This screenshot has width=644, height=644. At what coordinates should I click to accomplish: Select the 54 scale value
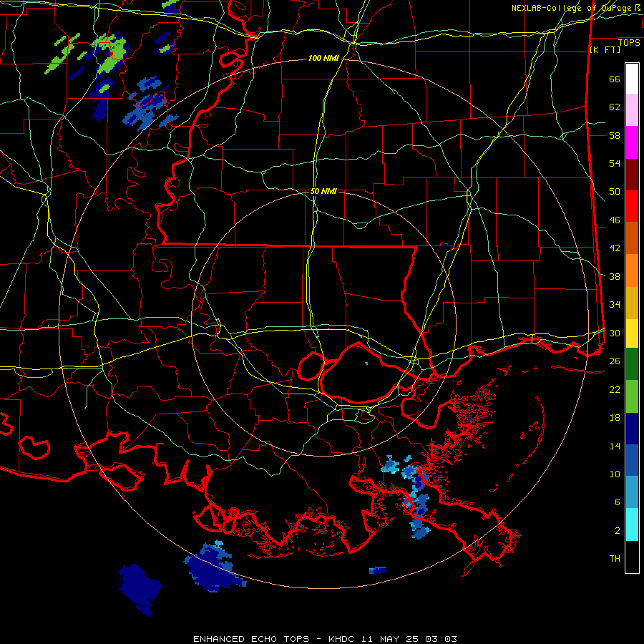point(615,163)
